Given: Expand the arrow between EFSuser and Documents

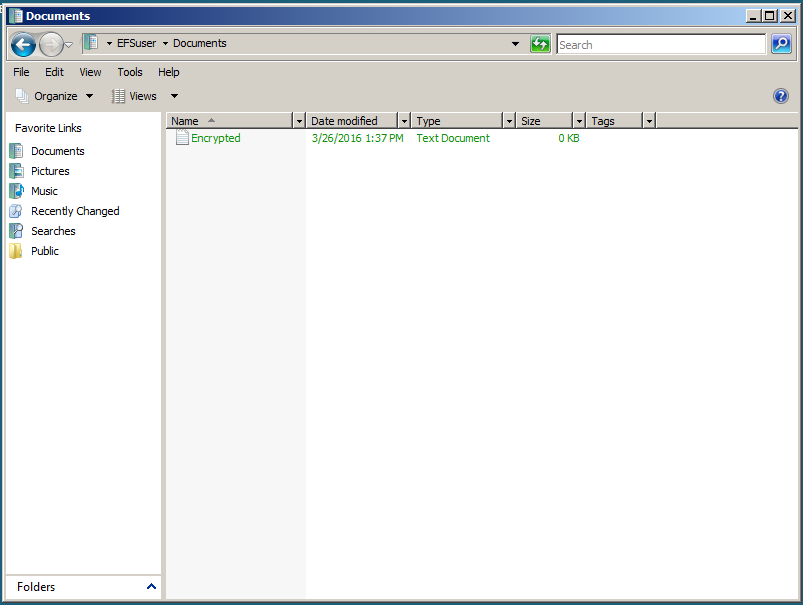Looking at the screenshot, I should pyautogui.click(x=165, y=44).
